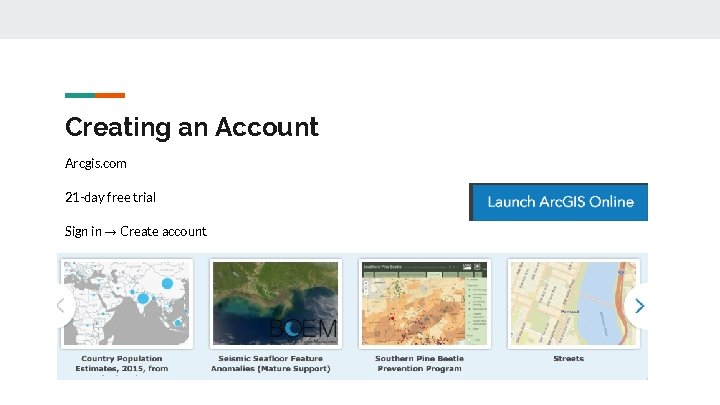Select the Southern Pine Beetle Prevention Program caption

[419, 363]
